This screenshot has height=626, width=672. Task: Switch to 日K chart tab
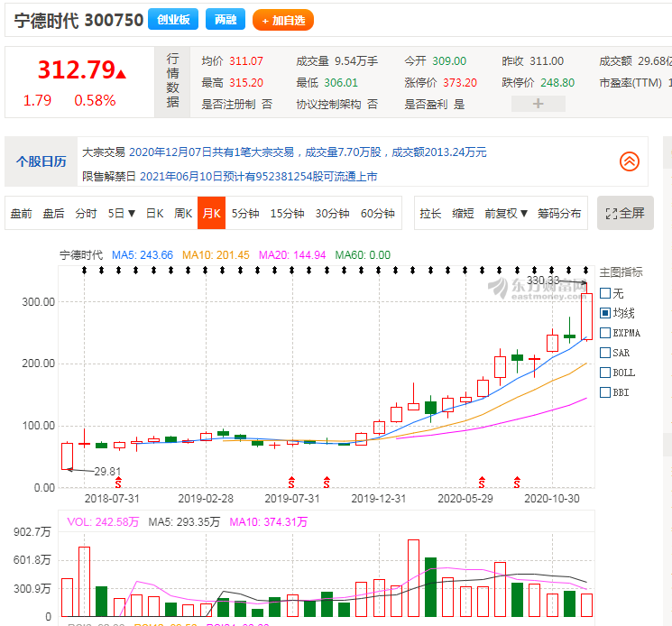pyautogui.click(x=155, y=214)
